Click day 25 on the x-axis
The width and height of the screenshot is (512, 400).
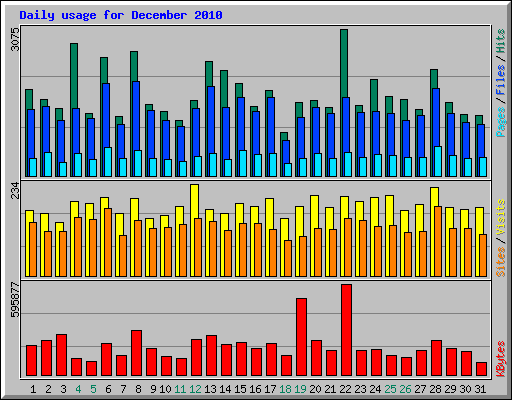click(x=390, y=389)
